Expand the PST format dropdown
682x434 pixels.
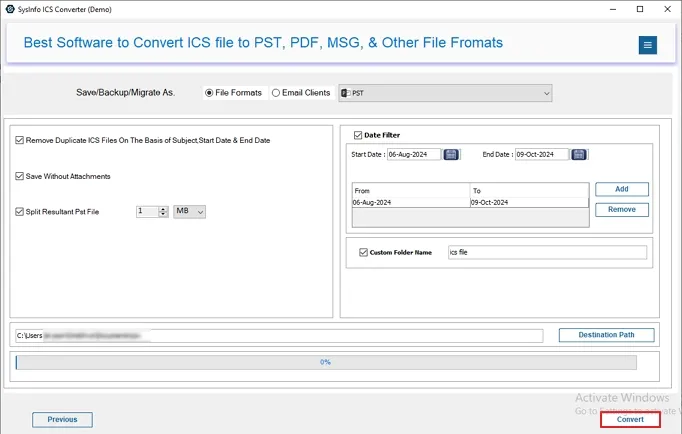pos(445,93)
